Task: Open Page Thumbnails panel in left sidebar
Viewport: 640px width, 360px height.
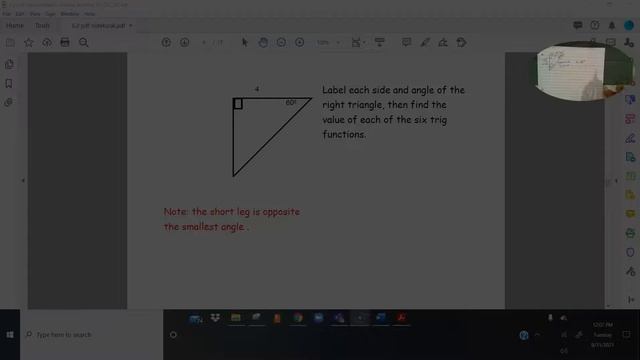Action: click(x=9, y=64)
